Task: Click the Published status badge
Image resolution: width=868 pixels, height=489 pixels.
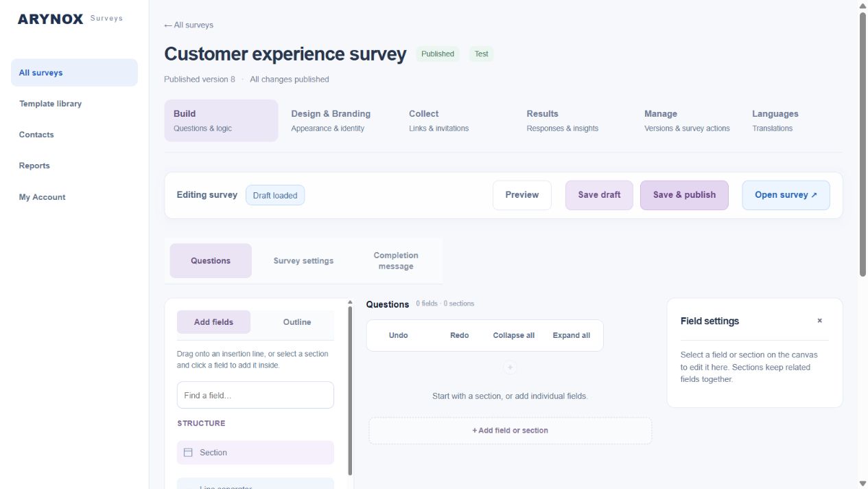Action: tap(438, 54)
